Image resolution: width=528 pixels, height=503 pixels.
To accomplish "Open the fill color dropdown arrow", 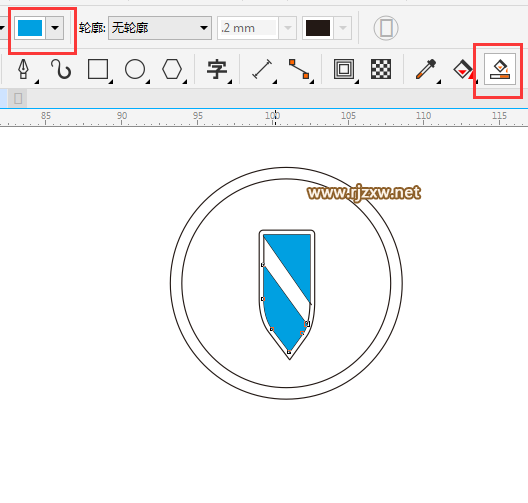I will point(55,28).
